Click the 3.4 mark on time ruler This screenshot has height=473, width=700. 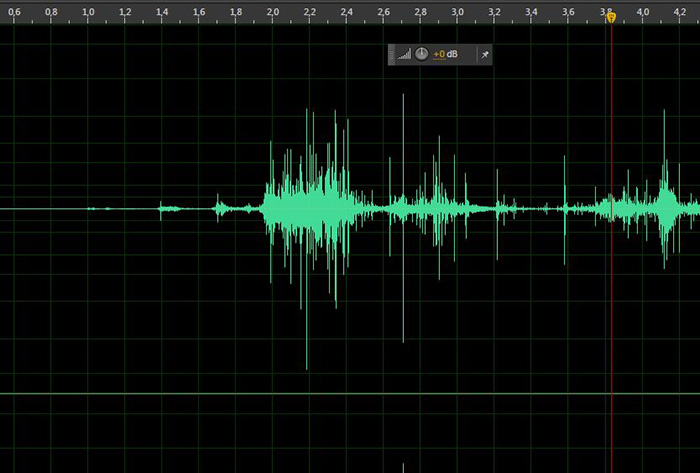pyautogui.click(x=531, y=12)
